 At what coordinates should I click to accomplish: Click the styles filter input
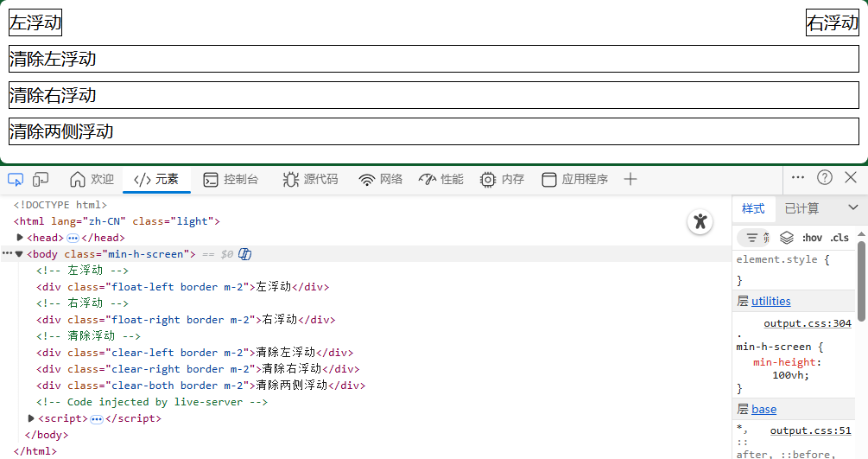click(x=753, y=238)
